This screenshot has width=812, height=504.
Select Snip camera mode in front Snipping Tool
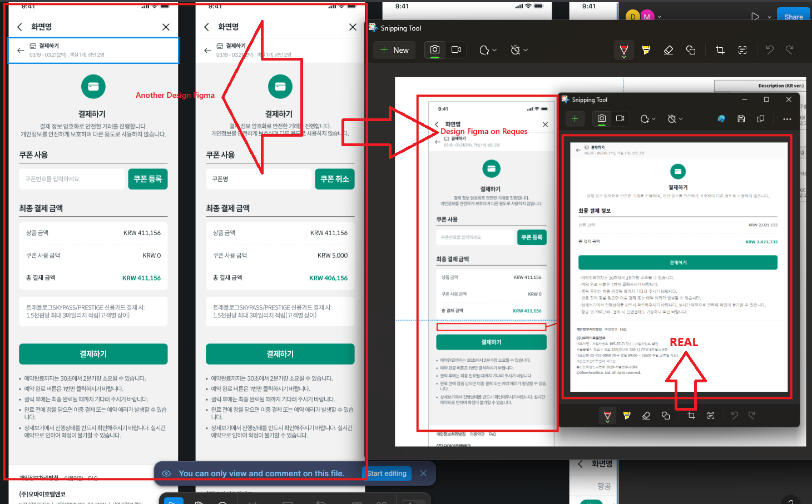601,118
